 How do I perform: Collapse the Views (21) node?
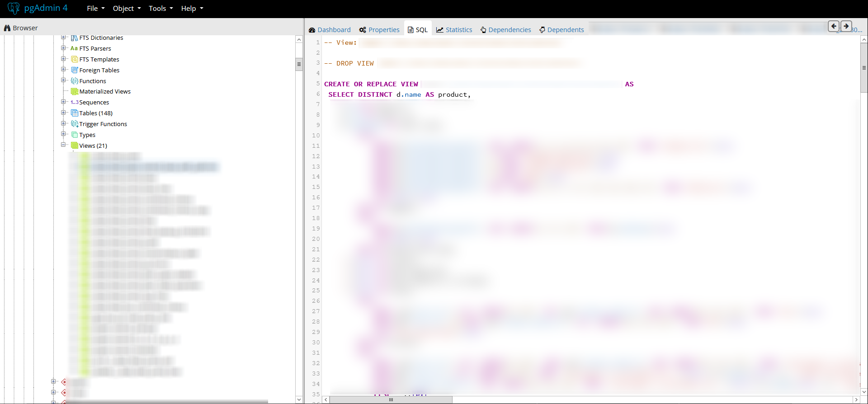pyautogui.click(x=63, y=145)
